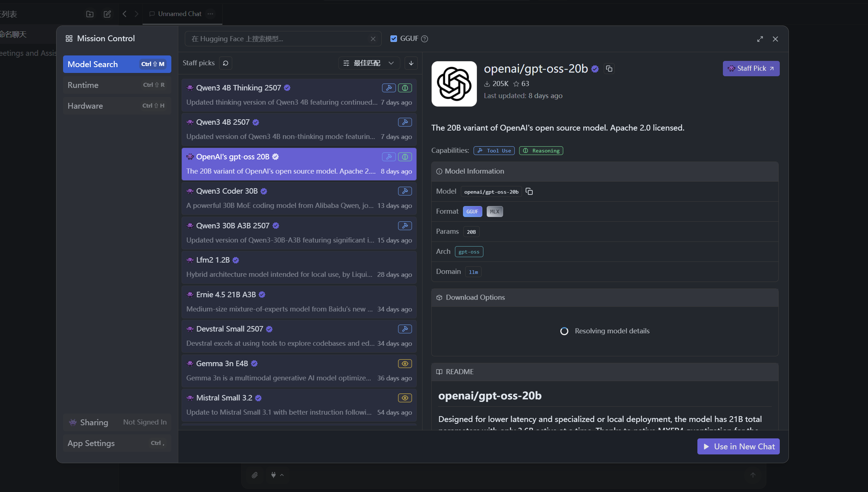Open the 最佳匹配 sort dropdown
Viewport: 868px width, 492px height.
coord(369,63)
